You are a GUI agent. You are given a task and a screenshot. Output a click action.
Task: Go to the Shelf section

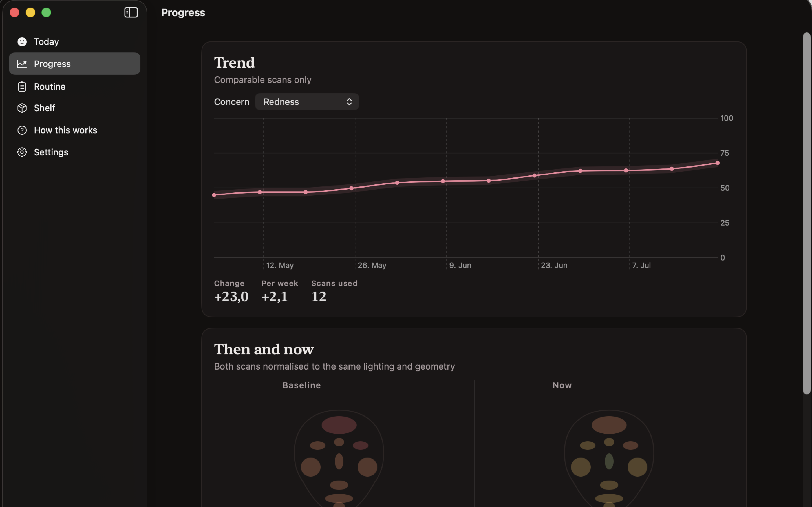[74, 108]
